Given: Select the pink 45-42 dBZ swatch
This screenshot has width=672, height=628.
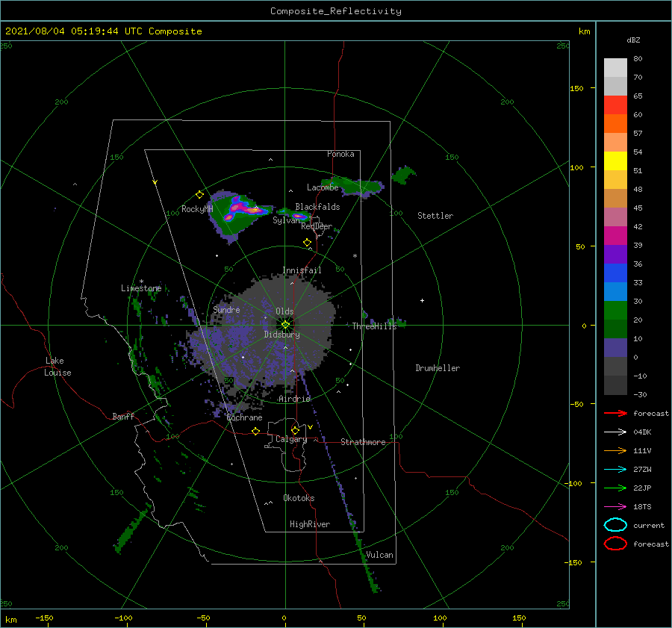Looking at the screenshot, I should (615, 217).
